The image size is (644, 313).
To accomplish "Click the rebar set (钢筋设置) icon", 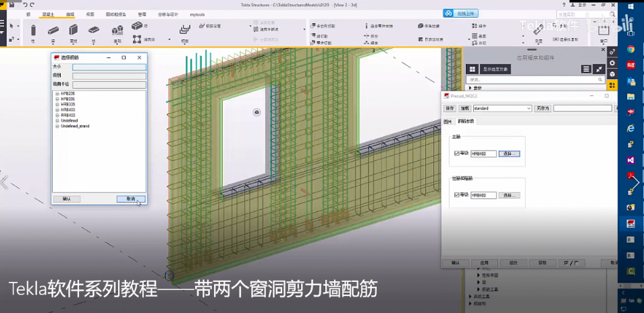I will point(202,26).
